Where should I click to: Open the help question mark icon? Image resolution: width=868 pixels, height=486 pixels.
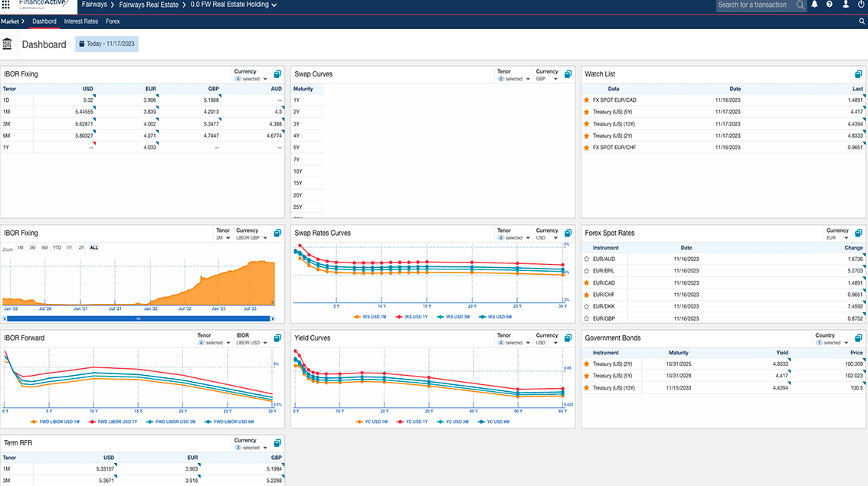(830, 5)
